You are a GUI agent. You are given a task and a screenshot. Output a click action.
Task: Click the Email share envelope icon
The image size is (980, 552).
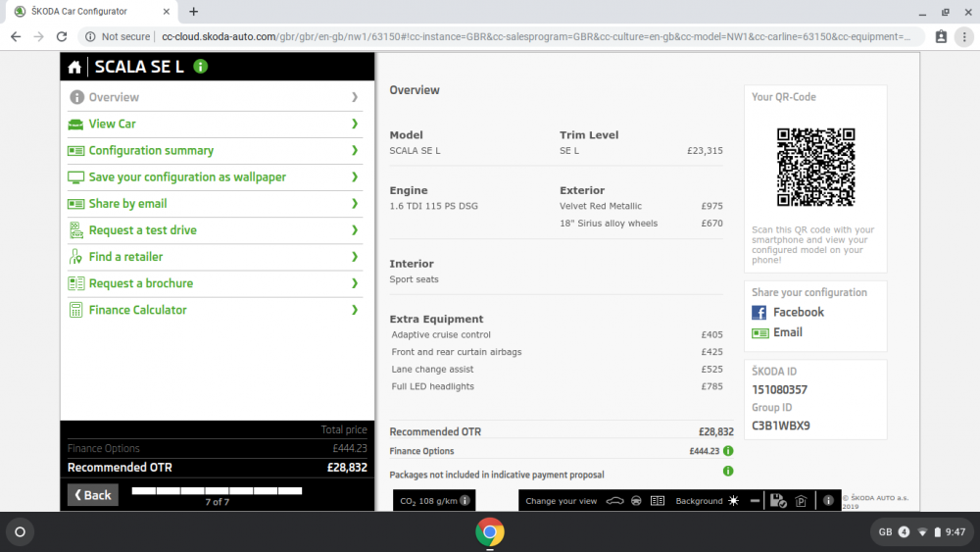760,333
